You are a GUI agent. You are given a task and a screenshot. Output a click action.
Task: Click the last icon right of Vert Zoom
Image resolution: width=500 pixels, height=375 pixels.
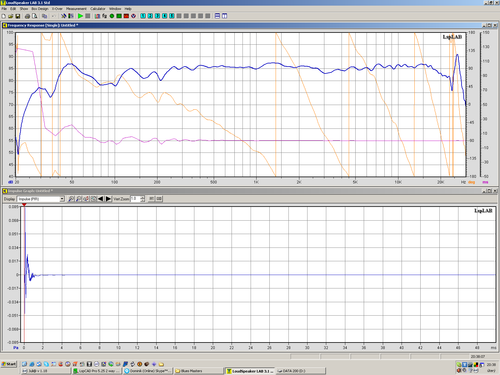click(159, 199)
